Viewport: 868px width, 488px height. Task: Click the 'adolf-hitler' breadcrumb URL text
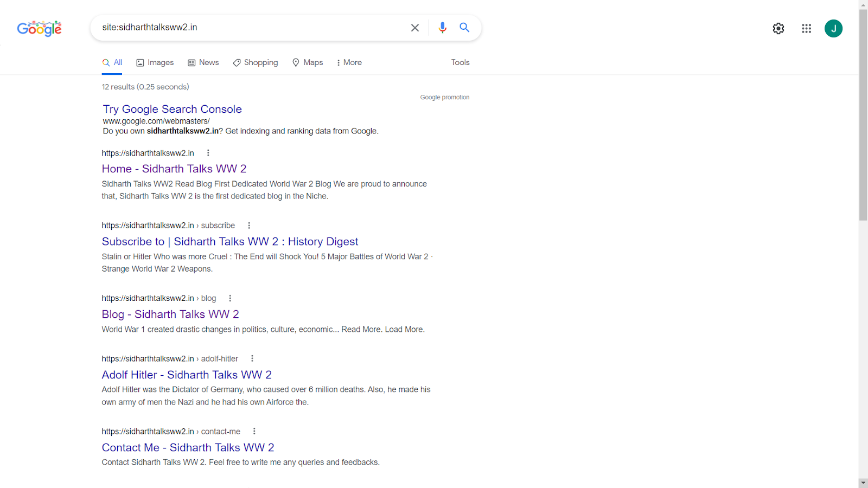click(220, 358)
